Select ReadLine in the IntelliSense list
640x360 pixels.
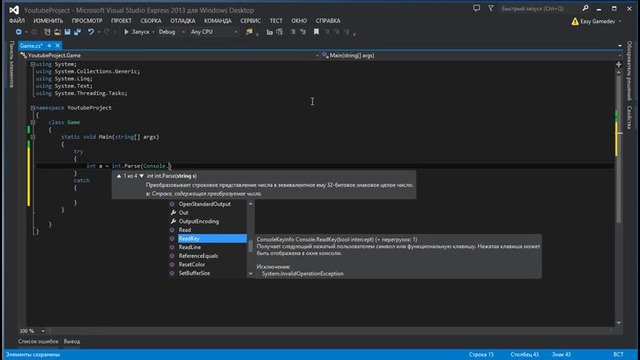(207, 247)
